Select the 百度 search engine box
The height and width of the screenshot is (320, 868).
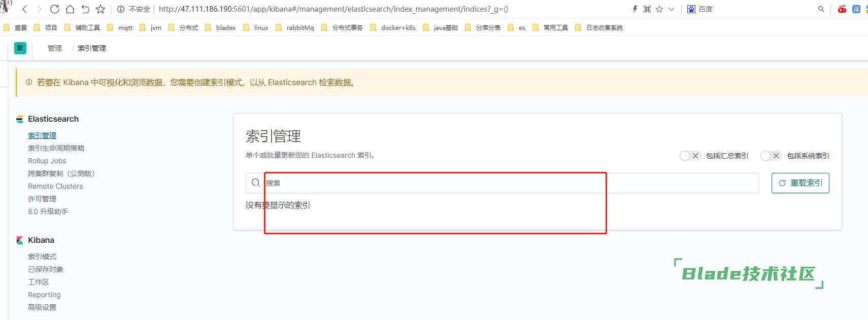(x=700, y=9)
